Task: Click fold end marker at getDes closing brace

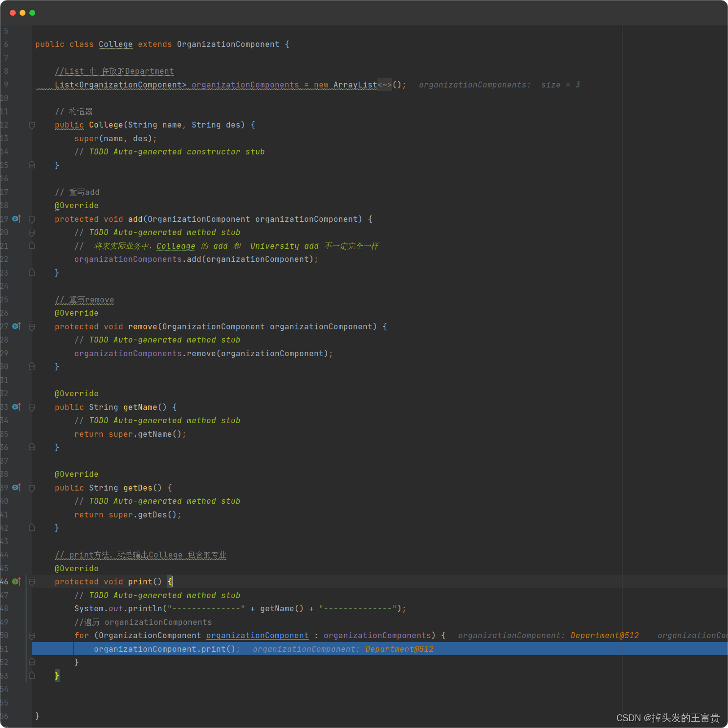Action: coord(32,528)
